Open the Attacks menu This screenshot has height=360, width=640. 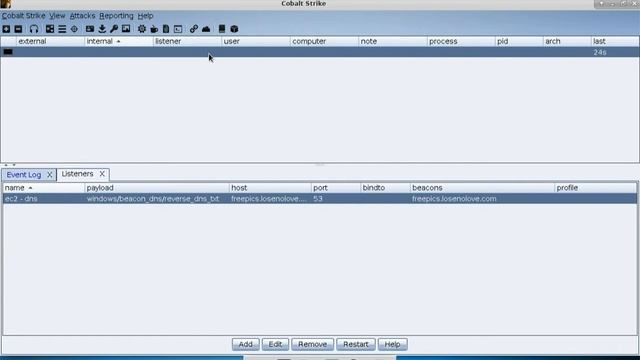tap(82, 16)
